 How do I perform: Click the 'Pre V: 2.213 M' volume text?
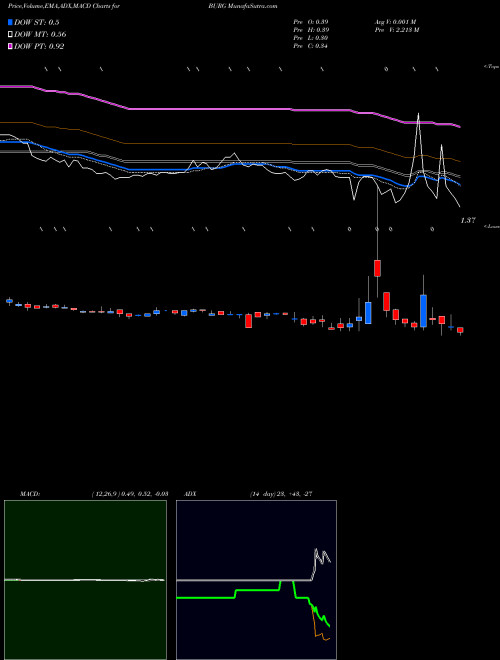(396, 30)
